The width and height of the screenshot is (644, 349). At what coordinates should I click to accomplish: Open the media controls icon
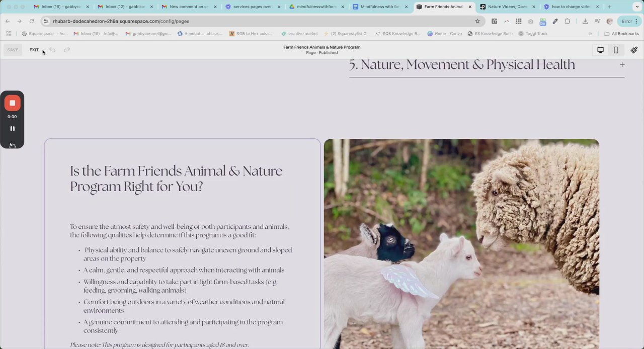(597, 21)
